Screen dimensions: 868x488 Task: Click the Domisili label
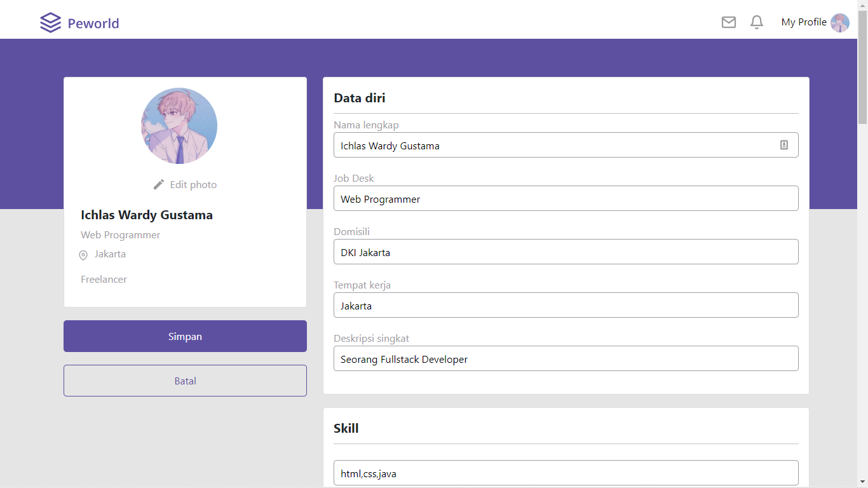click(351, 232)
